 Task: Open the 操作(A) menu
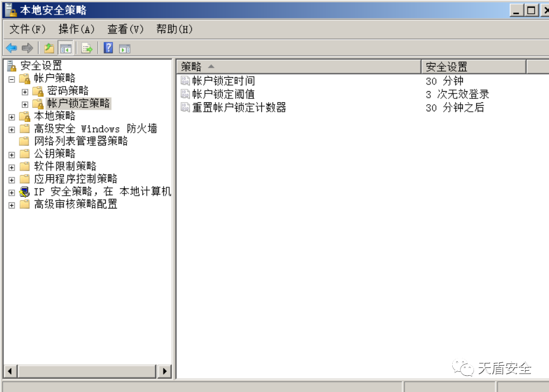(76, 29)
